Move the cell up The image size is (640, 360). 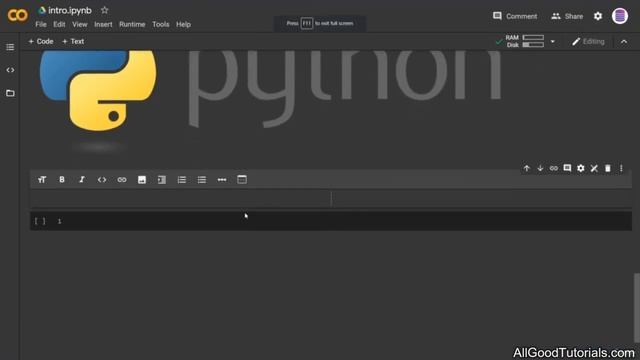point(527,168)
